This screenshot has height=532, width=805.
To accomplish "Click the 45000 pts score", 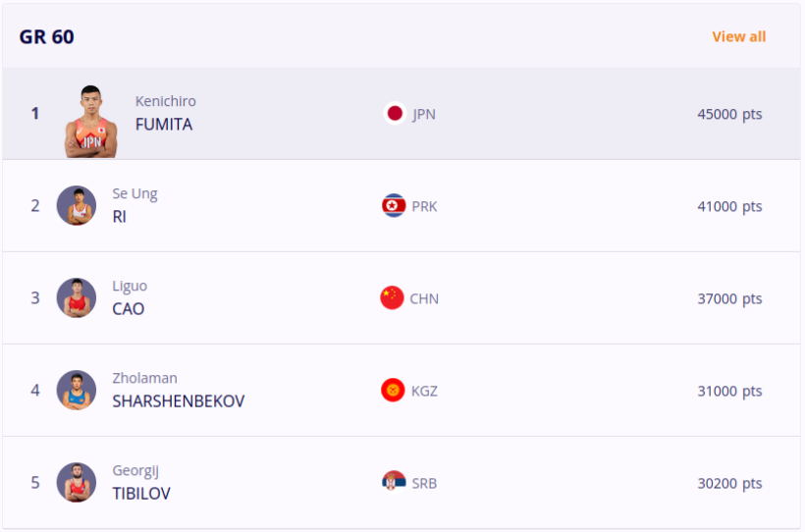I will point(729,114).
